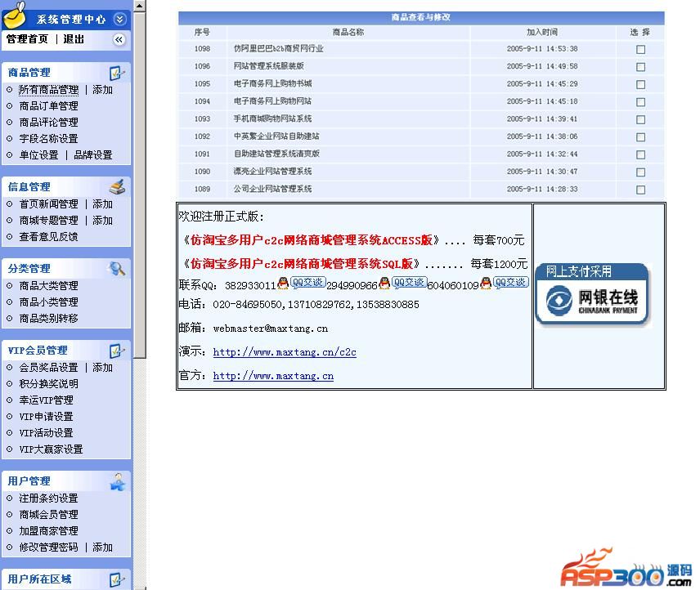Open VIP活动设置 menu item
Image resolution: width=700 pixels, height=590 pixels.
46,433
